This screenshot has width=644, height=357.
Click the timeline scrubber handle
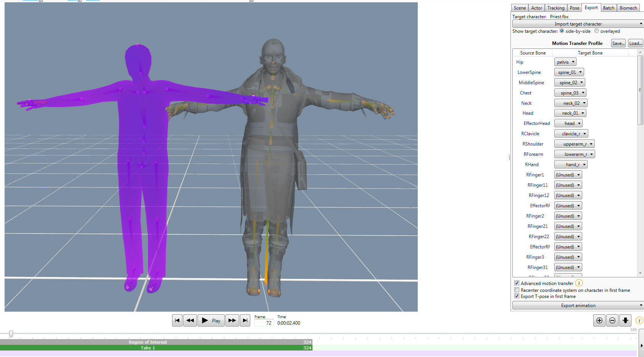coord(11,334)
